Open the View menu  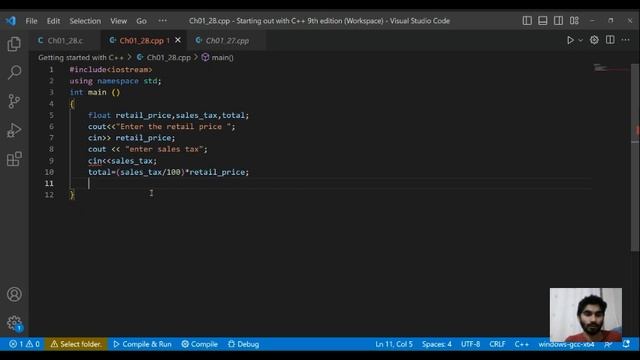pos(118,21)
